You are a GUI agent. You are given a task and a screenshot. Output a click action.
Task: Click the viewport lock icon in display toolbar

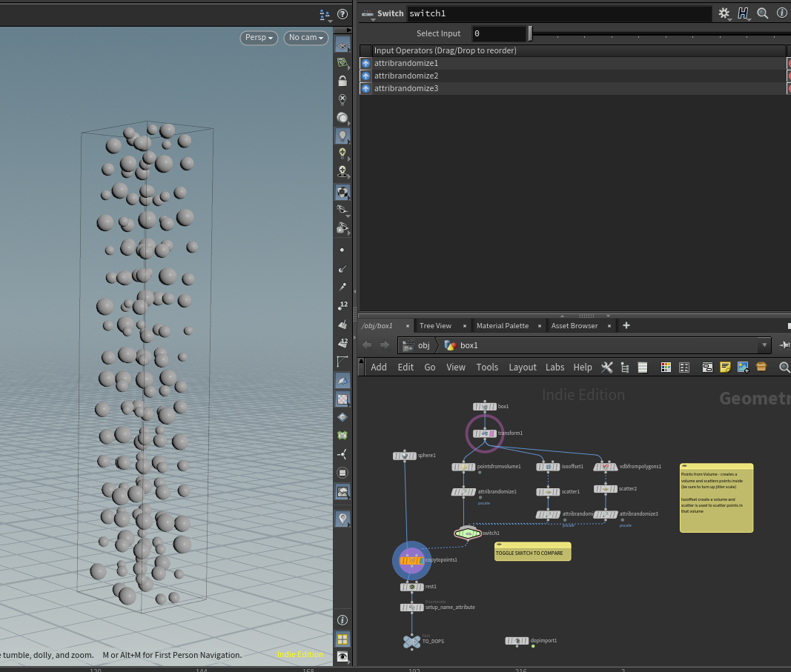pyautogui.click(x=342, y=81)
